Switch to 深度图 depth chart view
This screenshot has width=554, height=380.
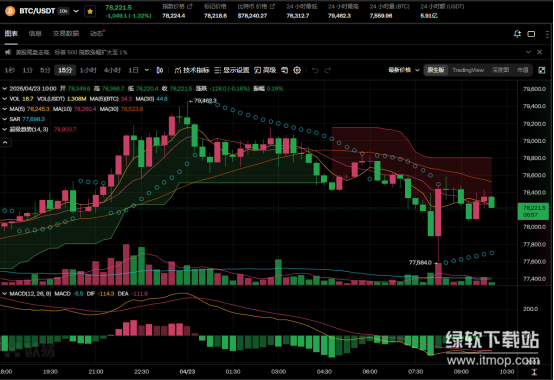[x=500, y=70]
